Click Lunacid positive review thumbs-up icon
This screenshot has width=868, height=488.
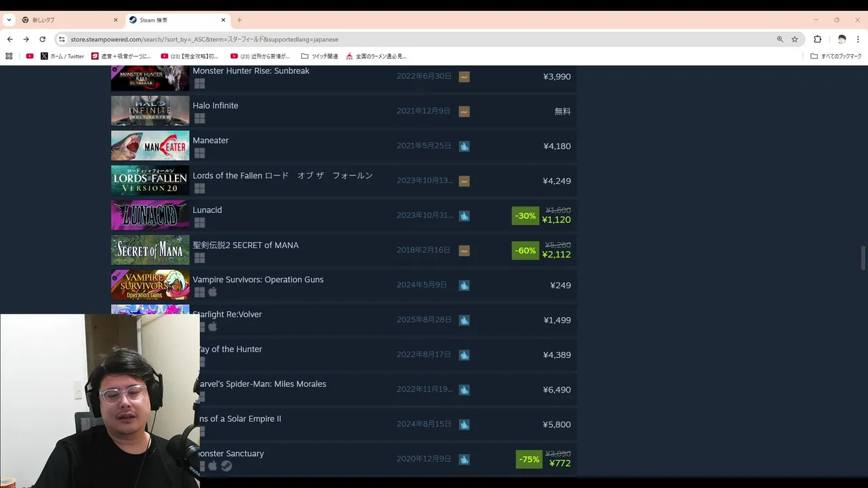click(x=464, y=216)
